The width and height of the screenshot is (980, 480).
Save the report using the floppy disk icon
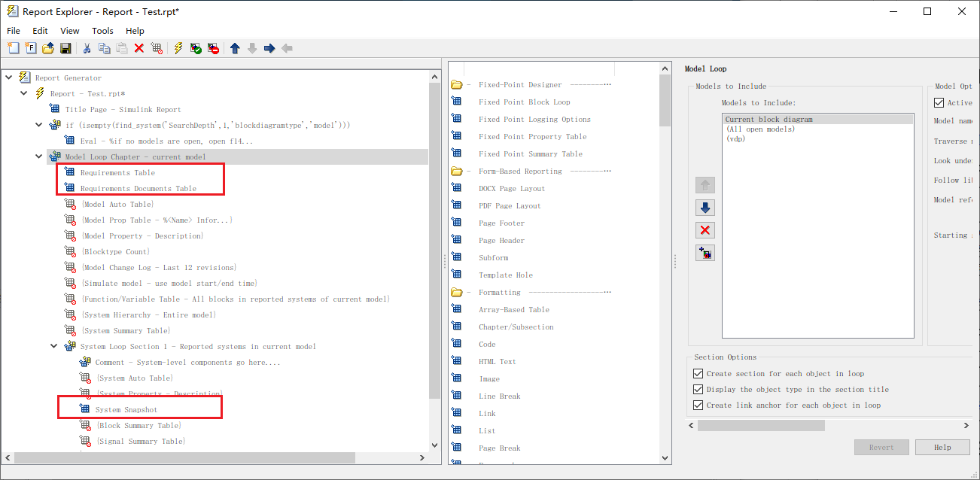[x=65, y=47]
